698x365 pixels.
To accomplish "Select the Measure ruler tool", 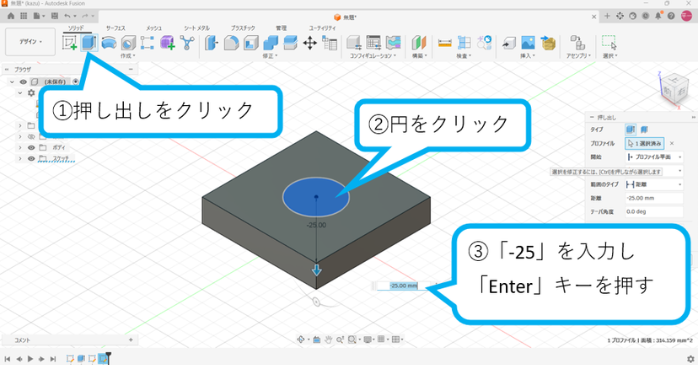I will pyautogui.click(x=445, y=43).
